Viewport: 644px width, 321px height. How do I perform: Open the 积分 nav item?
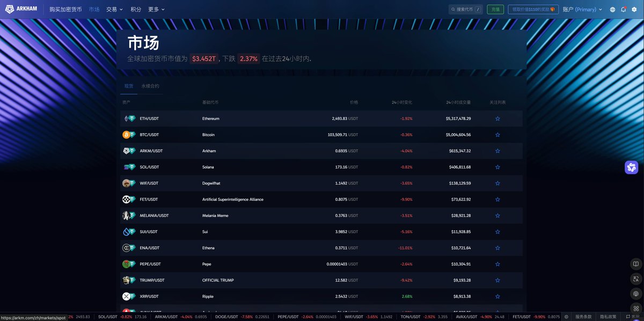[136, 10]
